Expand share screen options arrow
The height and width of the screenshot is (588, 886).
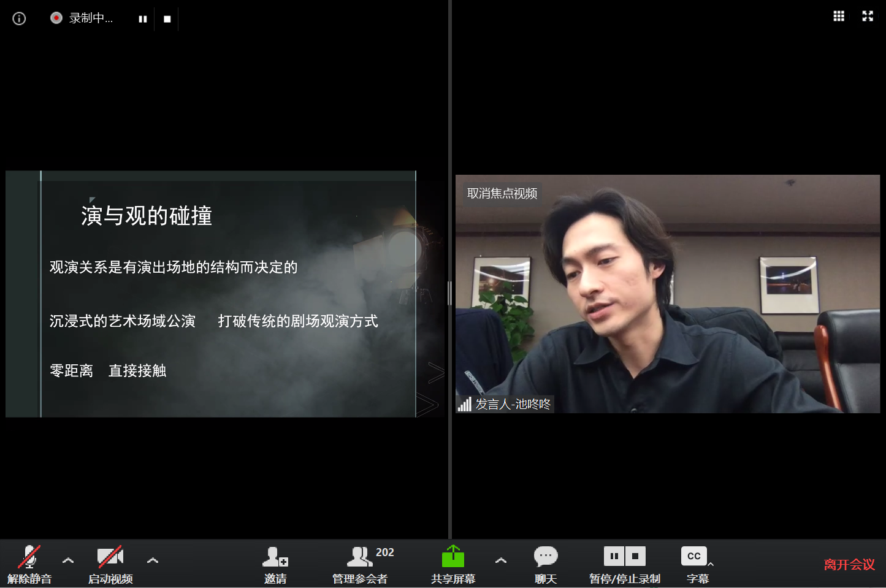(x=501, y=560)
